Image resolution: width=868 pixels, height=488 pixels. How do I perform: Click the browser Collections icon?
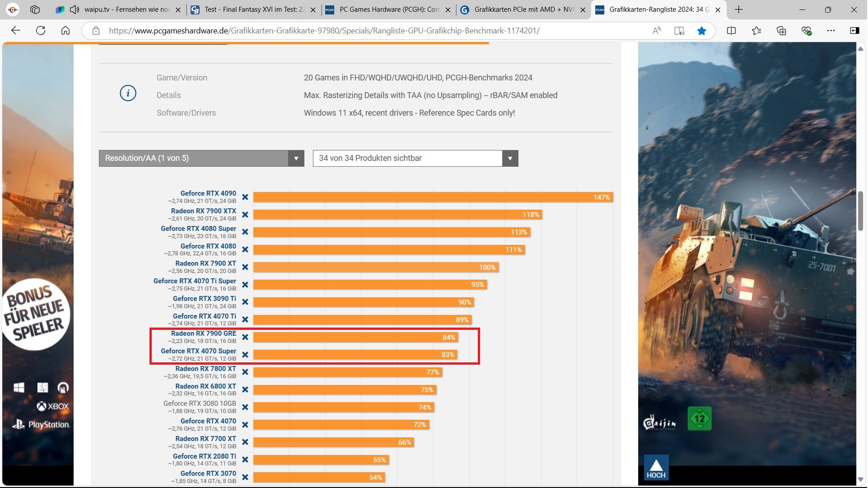coord(781,31)
